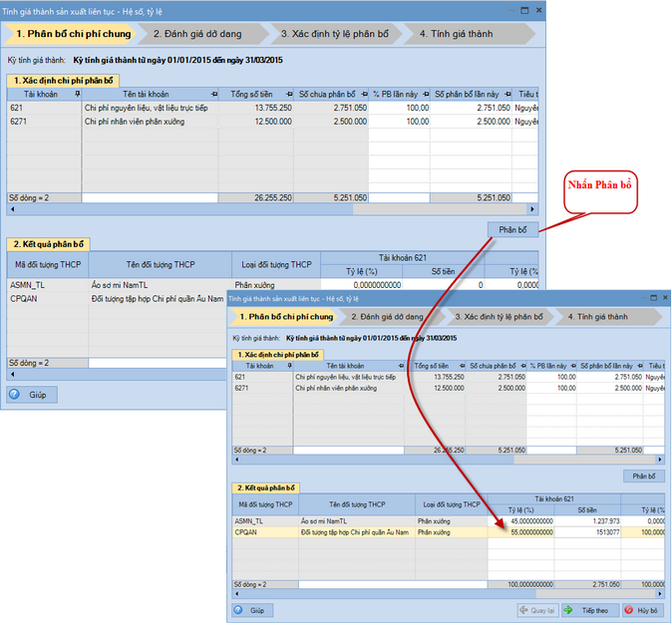
Task: Edit % PB lần này for account 6271, back window
Action: (x=400, y=122)
